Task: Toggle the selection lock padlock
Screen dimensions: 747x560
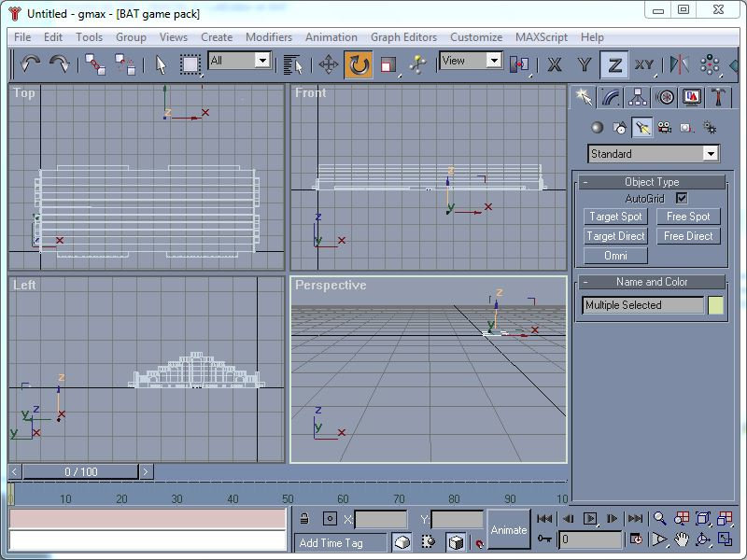Action: pos(304,519)
